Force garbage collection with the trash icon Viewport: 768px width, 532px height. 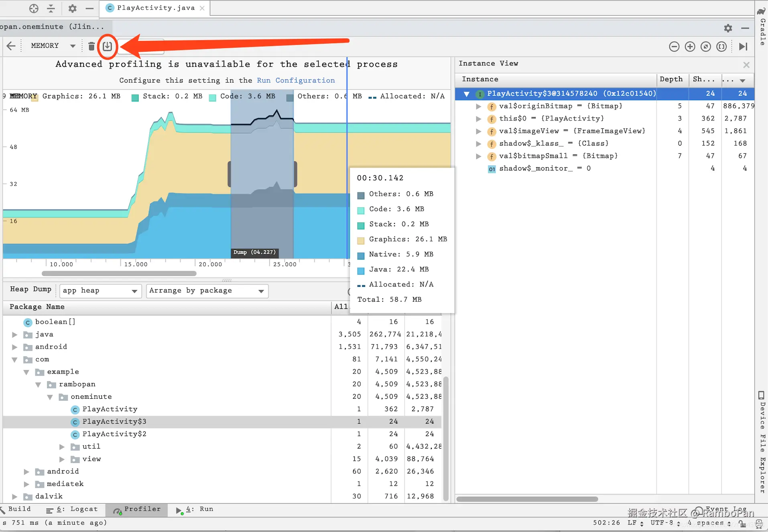pyautogui.click(x=91, y=47)
